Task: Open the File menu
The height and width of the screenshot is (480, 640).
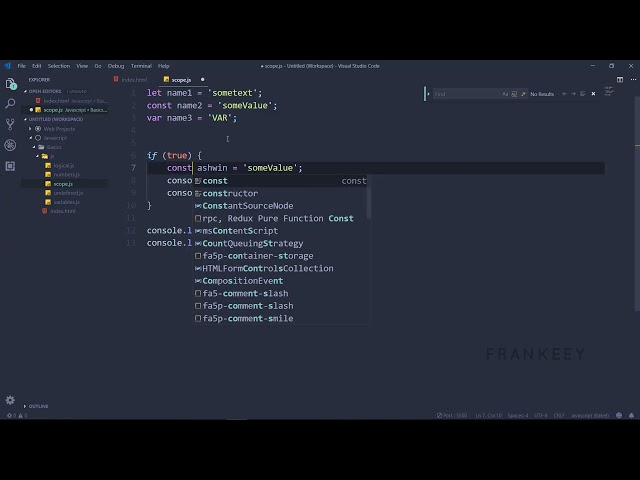Action: coord(22,66)
